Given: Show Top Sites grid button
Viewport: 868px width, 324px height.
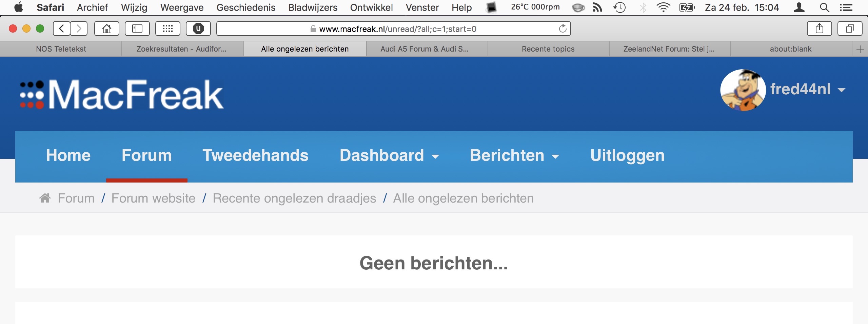Looking at the screenshot, I should (x=168, y=28).
